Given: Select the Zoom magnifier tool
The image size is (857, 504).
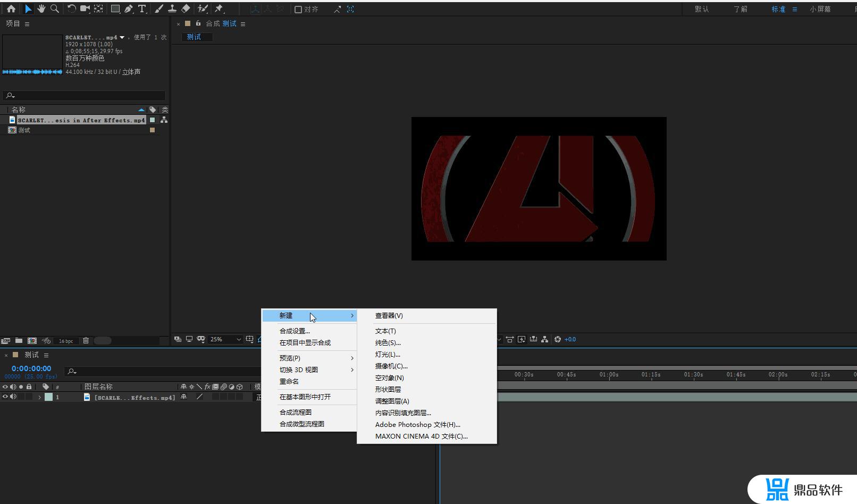Looking at the screenshot, I should 54,9.
